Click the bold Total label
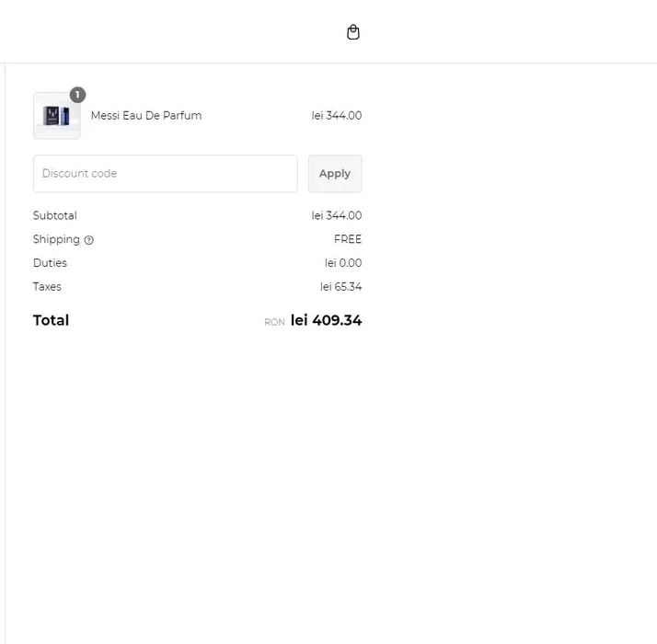This screenshot has width=657, height=644. point(52,320)
